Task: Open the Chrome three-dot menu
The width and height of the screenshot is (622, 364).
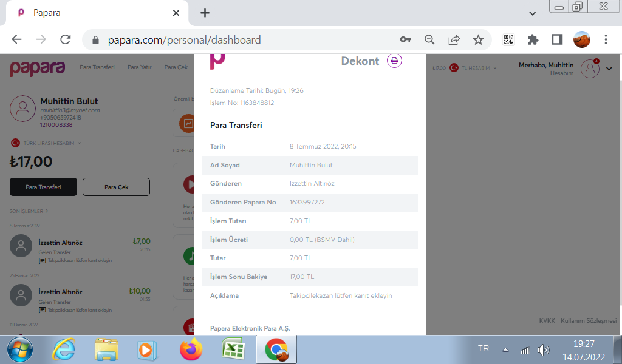Action: (x=606, y=39)
